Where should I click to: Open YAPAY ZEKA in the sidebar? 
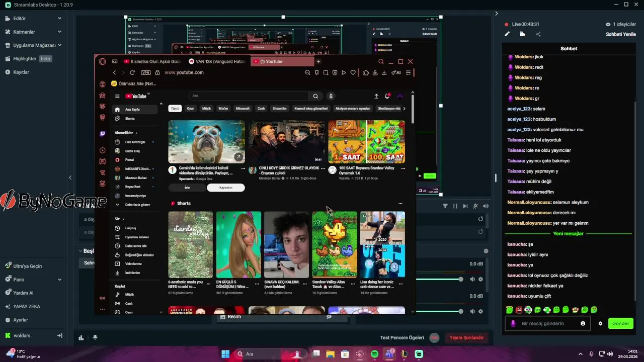point(23,306)
